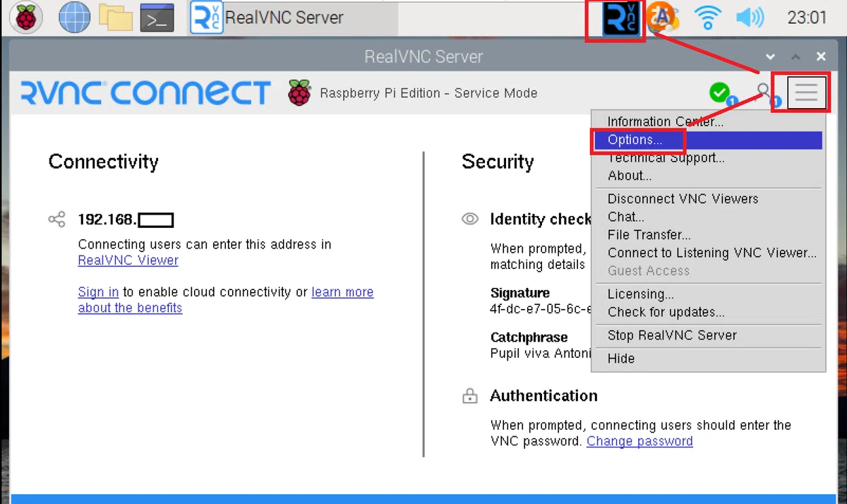847x504 pixels.
Task: Open the Raspberry Pi main menu
Action: (x=25, y=18)
